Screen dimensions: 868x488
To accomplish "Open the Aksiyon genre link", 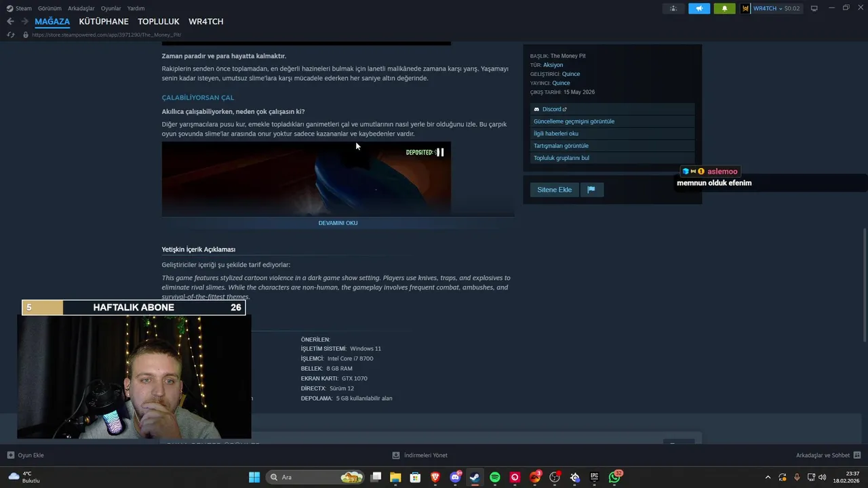I will click(553, 65).
